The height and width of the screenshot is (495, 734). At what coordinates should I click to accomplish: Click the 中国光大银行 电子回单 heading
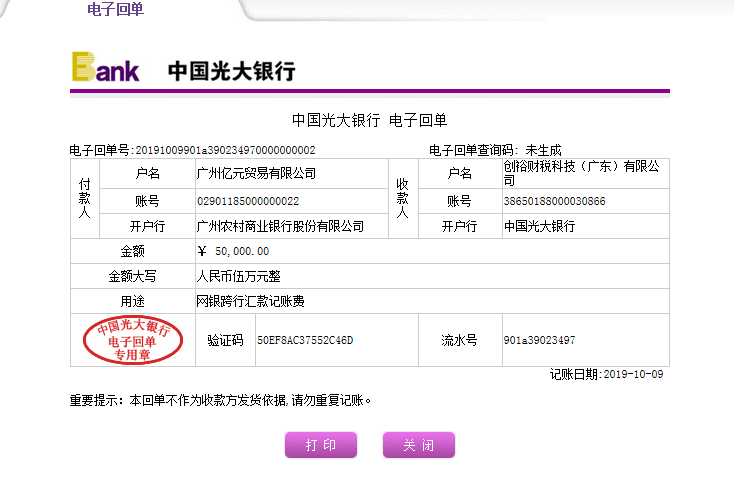[x=369, y=120]
